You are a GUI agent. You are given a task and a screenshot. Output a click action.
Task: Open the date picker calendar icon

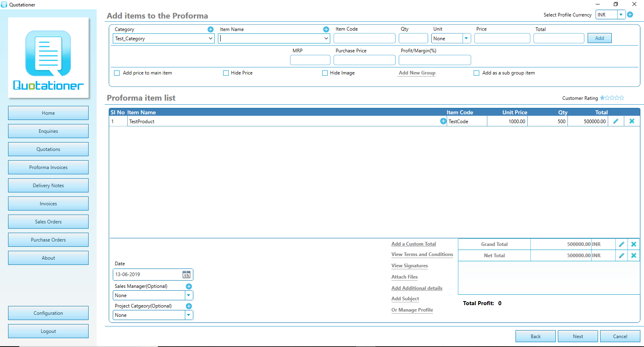point(186,275)
